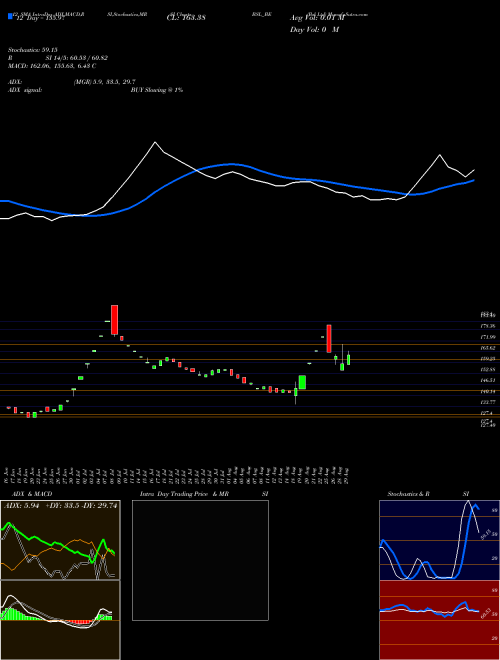Click the ADX signal: label
The image size is (500, 660).
(x=25, y=90)
